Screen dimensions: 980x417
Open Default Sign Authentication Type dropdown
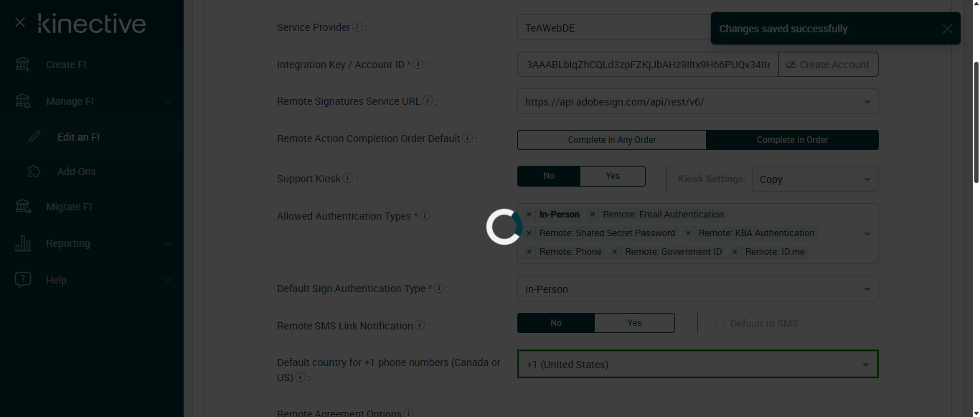tap(697, 289)
